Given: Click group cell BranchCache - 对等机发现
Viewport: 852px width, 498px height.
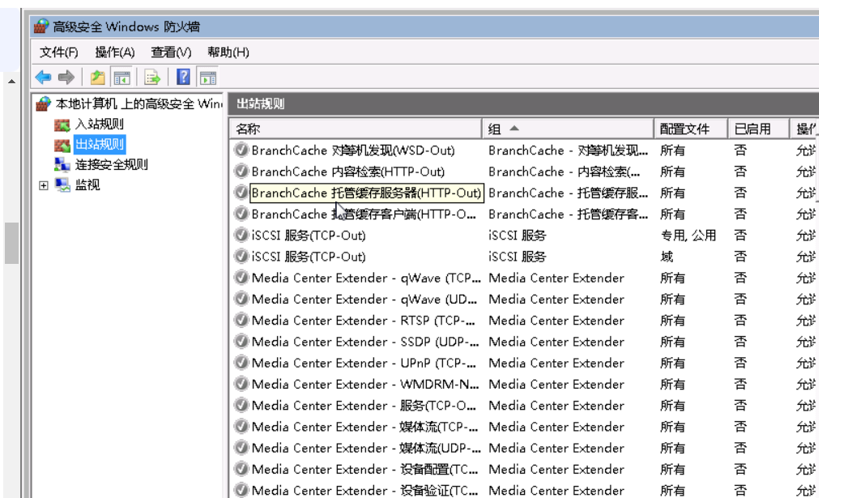Looking at the screenshot, I should pos(568,150).
